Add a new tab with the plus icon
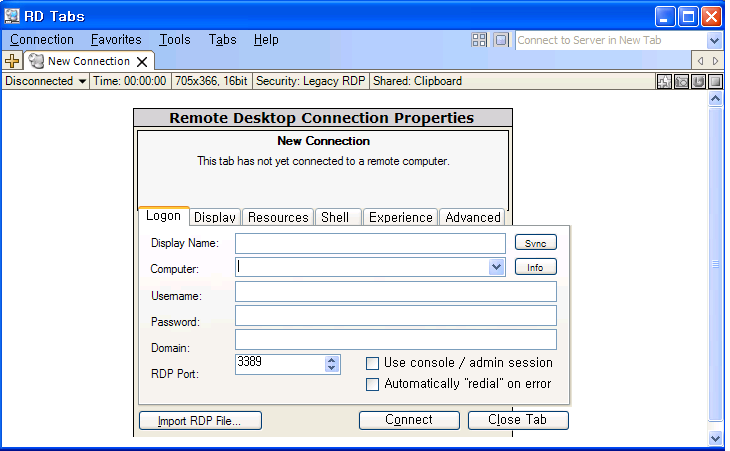The height and width of the screenshot is (451, 730). tap(12, 61)
